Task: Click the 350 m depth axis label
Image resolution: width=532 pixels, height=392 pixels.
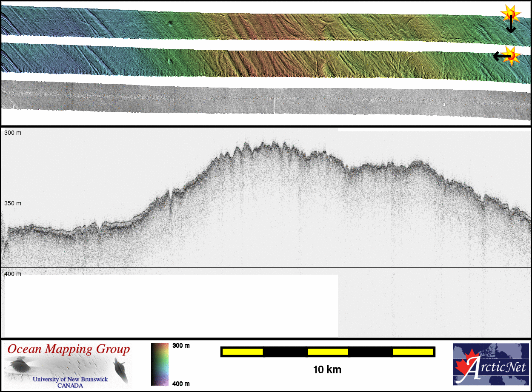Action: tap(13, 203)
